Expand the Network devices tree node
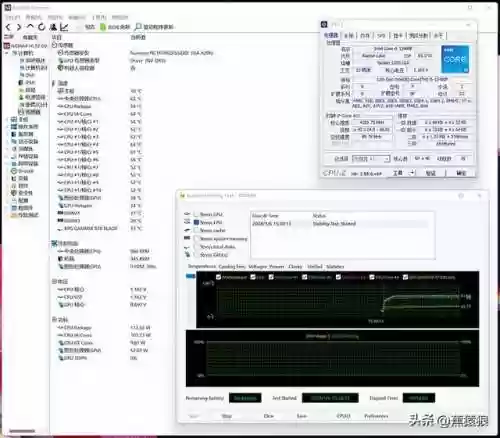This screenshot has height=438, width=500. [x=8, y=163]
